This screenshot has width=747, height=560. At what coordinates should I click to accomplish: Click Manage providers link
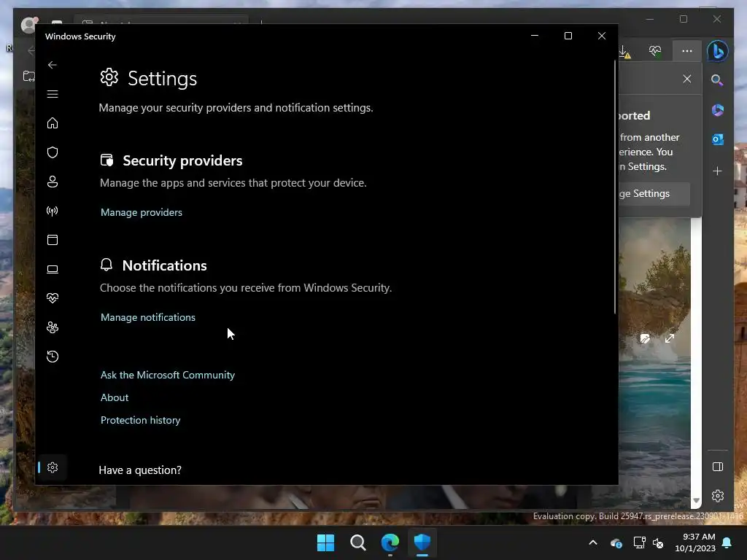click(x=142, y=212)
